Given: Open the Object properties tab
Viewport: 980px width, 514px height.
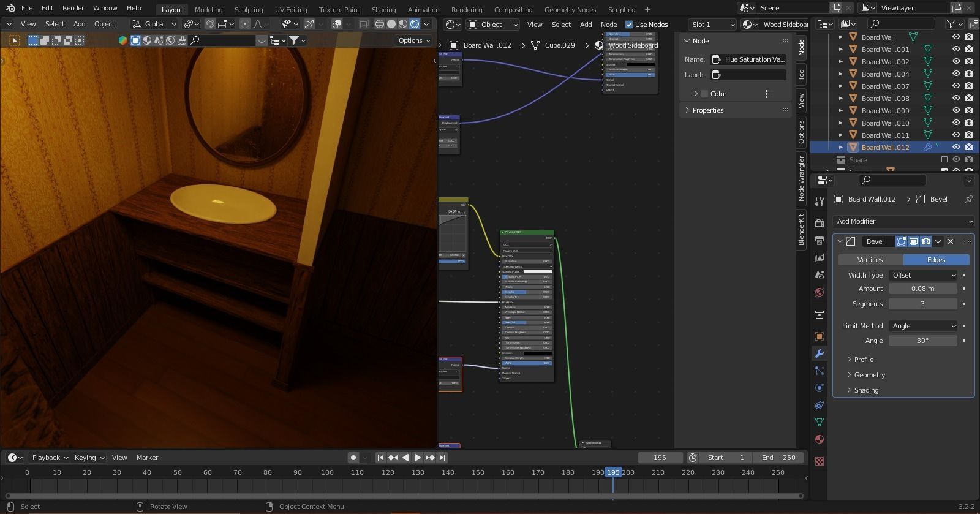Looking at the screenshot, I should [820, 336].
